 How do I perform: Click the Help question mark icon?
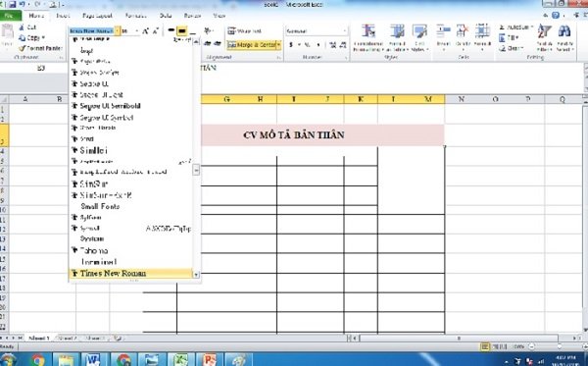click(x=556, y=16)
